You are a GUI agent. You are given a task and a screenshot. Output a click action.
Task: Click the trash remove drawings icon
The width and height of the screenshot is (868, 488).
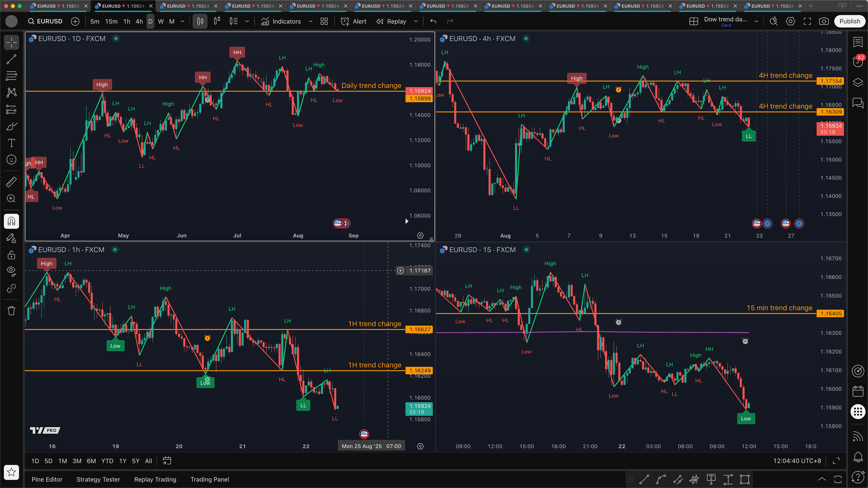[x=12, y=310]
